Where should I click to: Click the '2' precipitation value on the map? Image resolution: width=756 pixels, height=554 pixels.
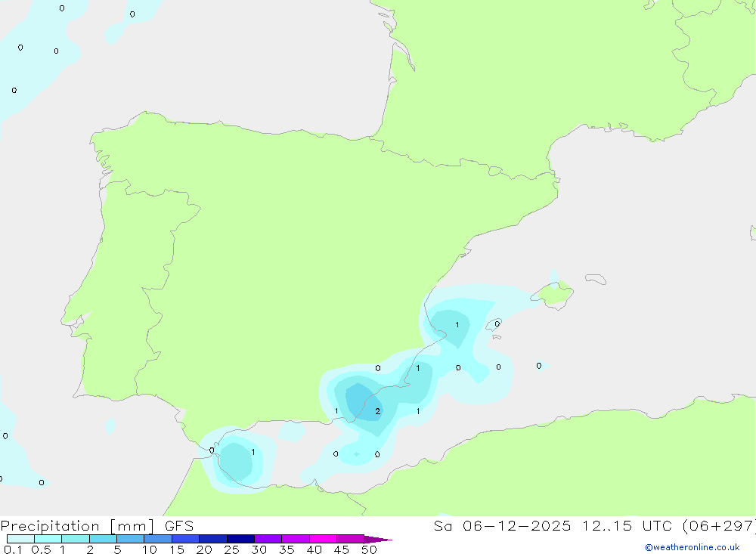[377, 411]
